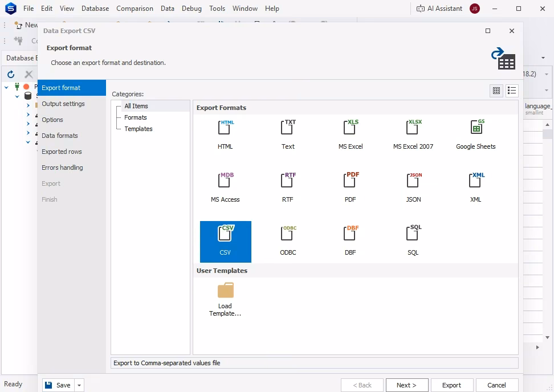This screenshot has height=392, width=554.
Task: Cancel the Data Export wizard
Action: pos(497,385)
